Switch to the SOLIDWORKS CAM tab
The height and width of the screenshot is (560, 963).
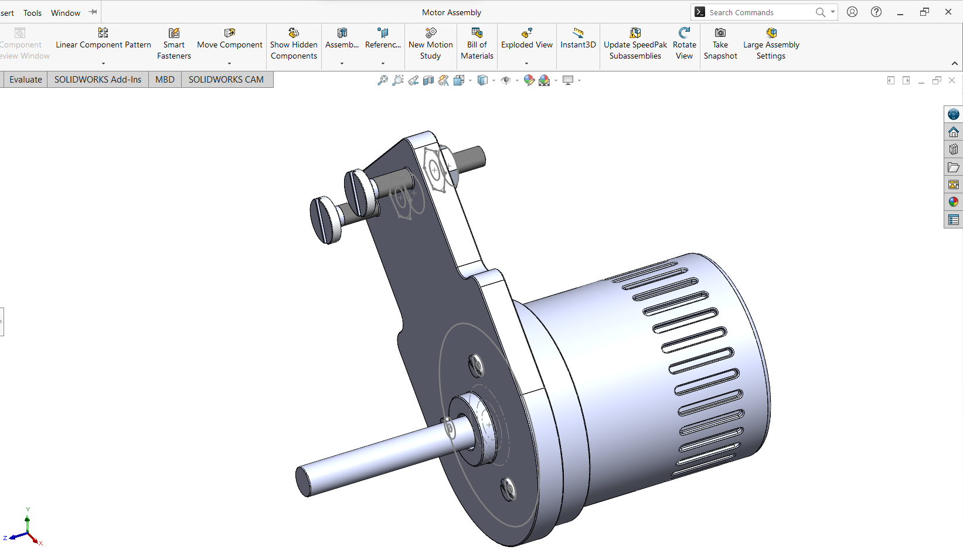pyautogui.click(x=226, y=80)
